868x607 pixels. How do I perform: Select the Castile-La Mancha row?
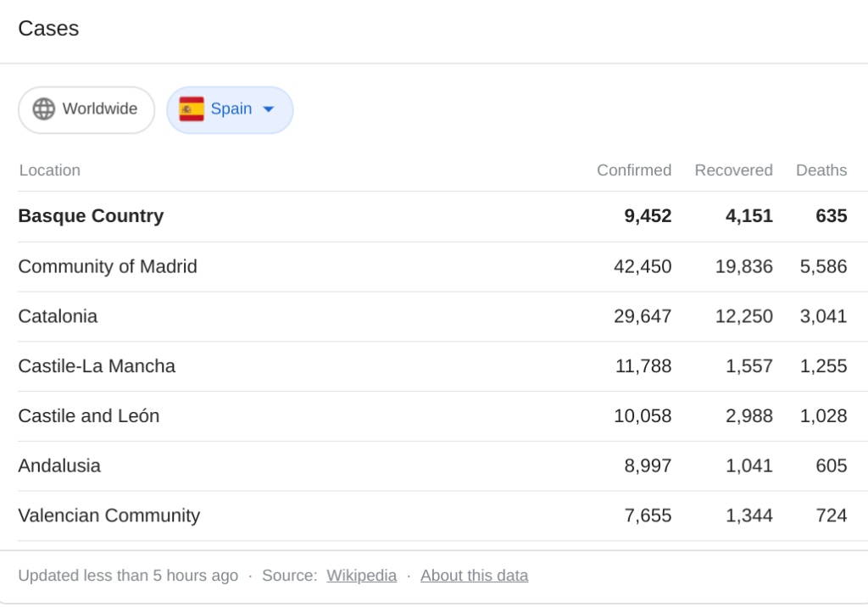[97, 366]
